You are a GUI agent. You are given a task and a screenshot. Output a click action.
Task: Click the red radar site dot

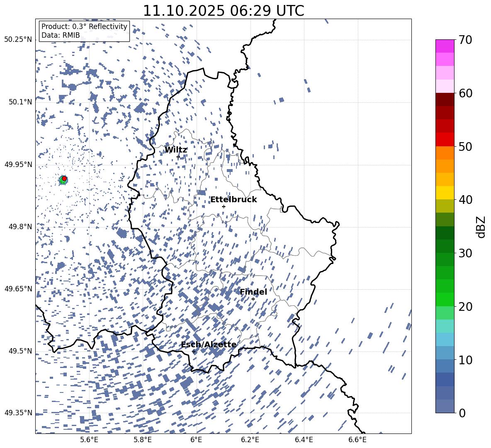click(64, 179)
